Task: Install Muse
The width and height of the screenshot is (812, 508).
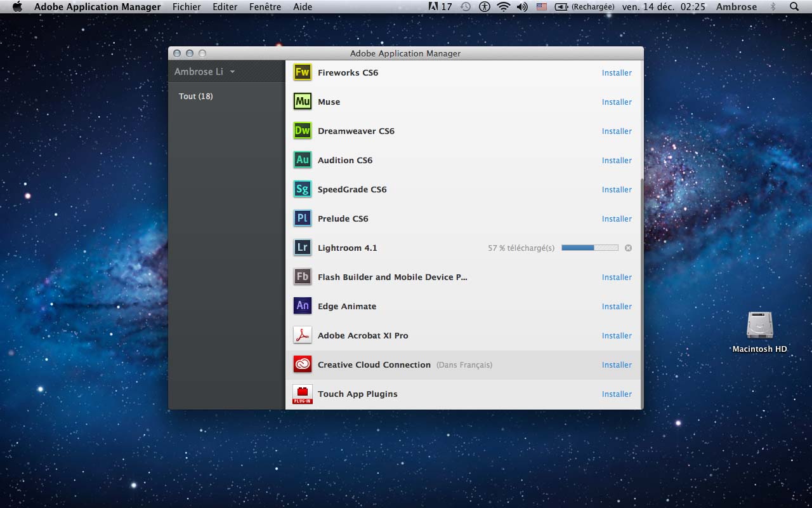Action: [617, 102]
